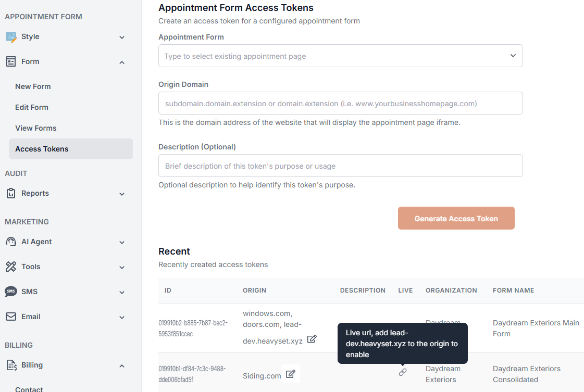Click the SMS bubble icon
Viewport: 584px width, 392px height.
pyautogui.click(x=10, y=292)
